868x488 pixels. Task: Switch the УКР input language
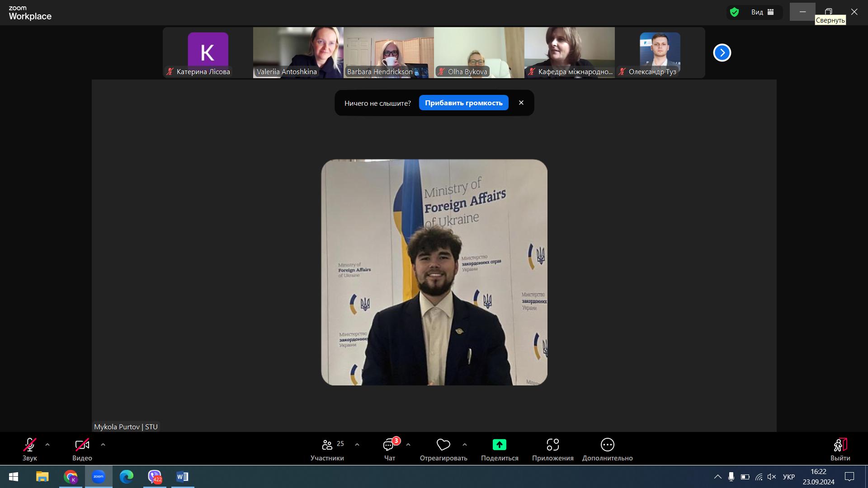pos(789,477)
